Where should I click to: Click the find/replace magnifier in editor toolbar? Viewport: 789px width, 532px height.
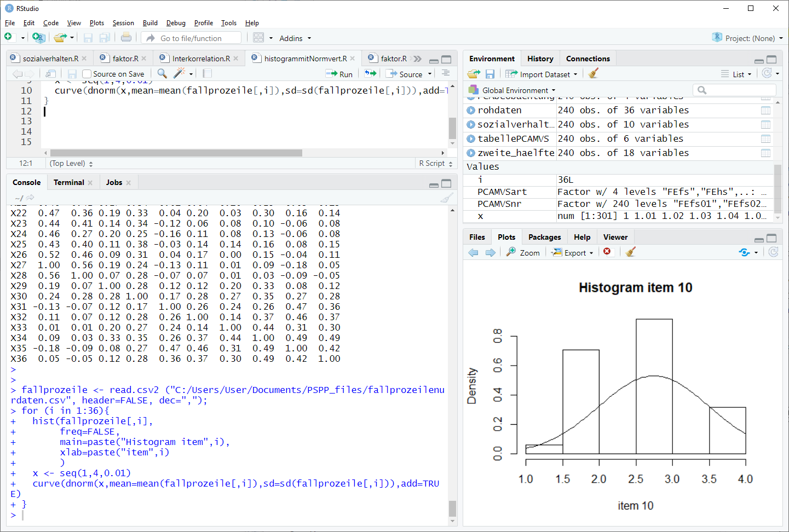[x=162, y=73]
